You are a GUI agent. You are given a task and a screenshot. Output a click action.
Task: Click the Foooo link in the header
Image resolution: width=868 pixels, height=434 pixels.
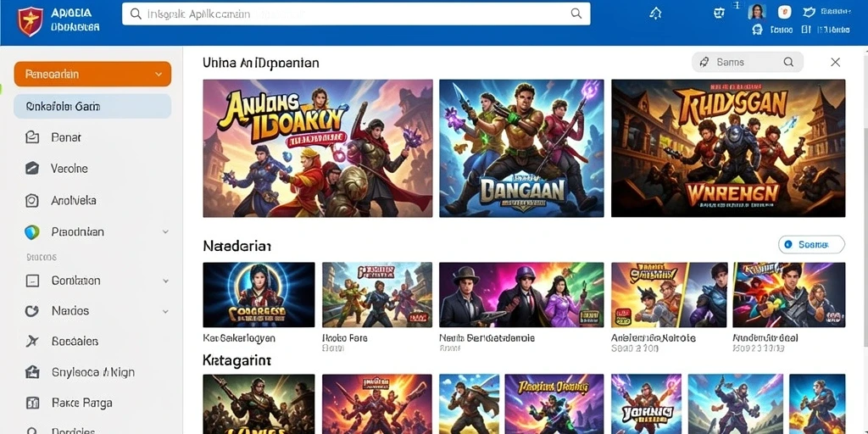tap(781, 30)
